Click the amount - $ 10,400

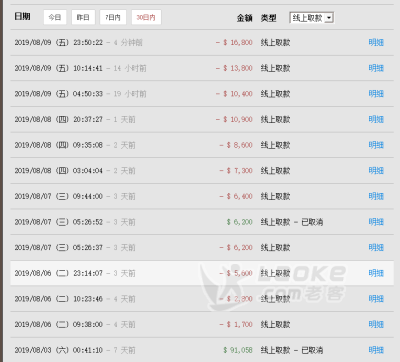(x=234, y=94)
